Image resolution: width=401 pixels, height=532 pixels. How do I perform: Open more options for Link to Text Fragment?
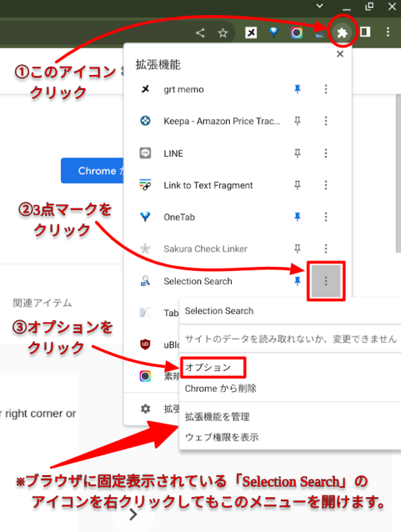326,185
